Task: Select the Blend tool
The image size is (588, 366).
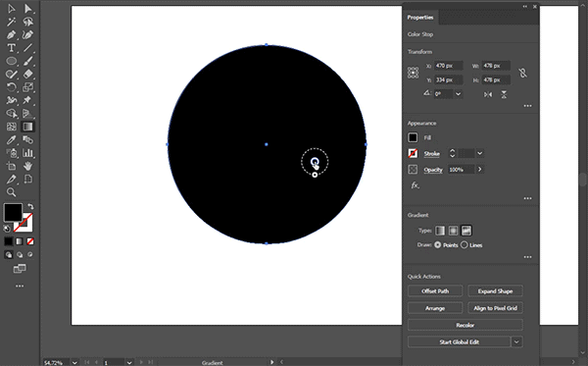Action: click(27, 140)
